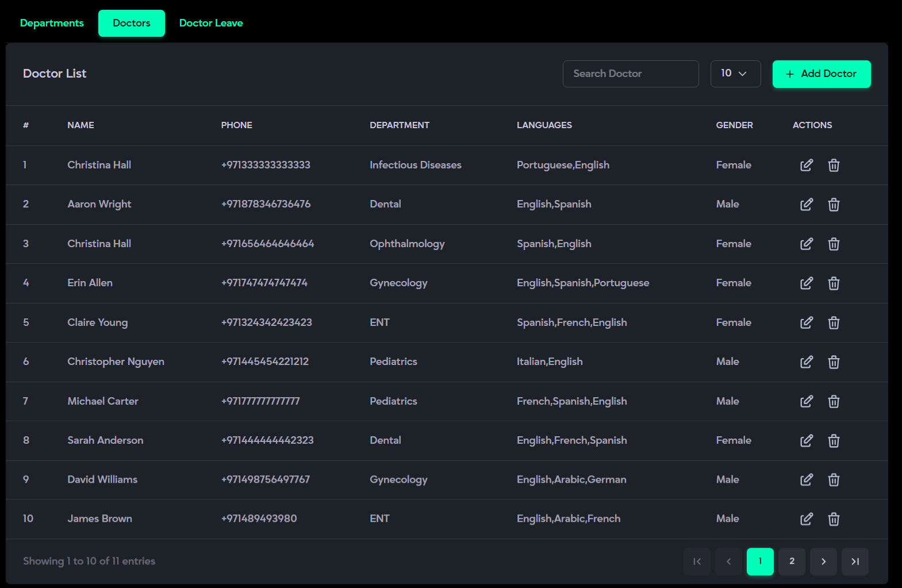The image size is (902, 588).
Task: Delete the Ophthalmology Christina Hall entry
Action: click(834, 244)
